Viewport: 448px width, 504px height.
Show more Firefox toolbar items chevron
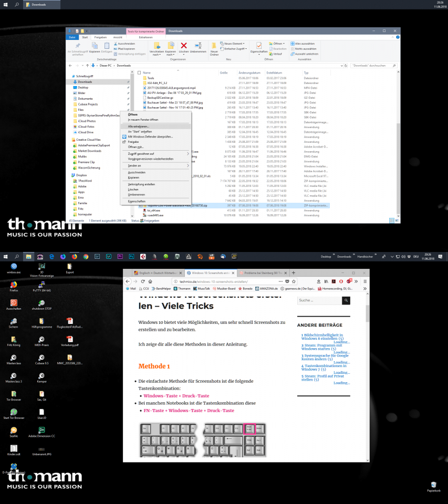click(x=356, y=281)
